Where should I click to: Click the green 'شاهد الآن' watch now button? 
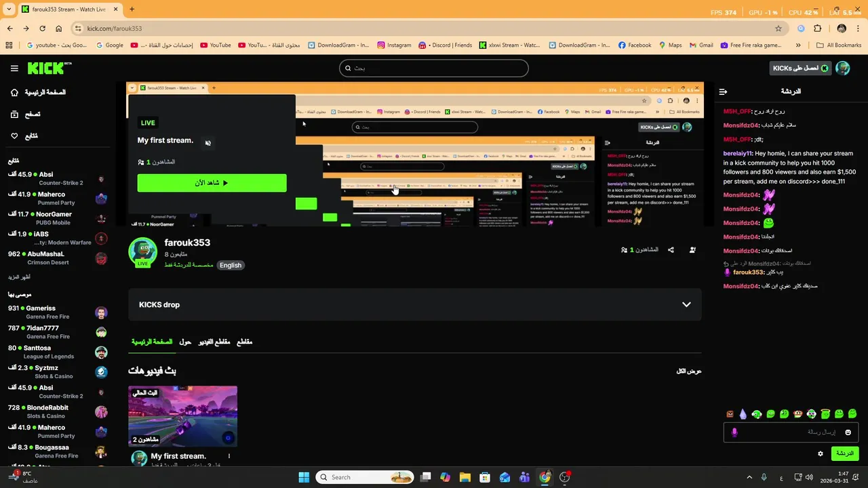click(x=212, y=183)
